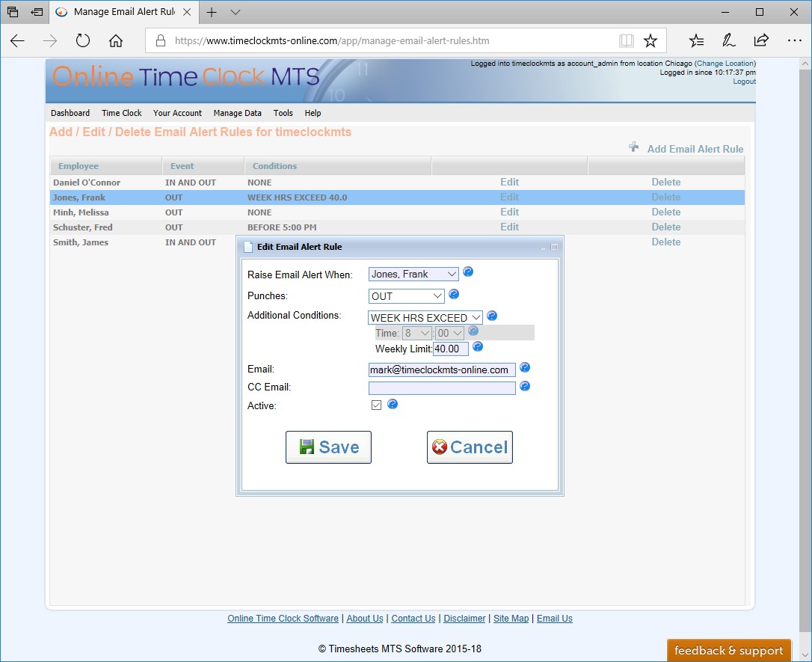
Task: Open Contact Us footer link
Action: pyautogui.click(x=413, y=619)
